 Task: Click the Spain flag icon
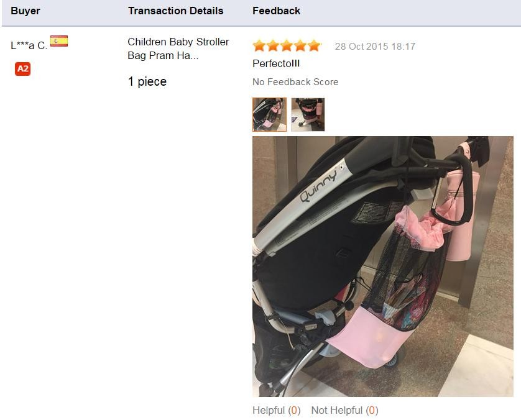tap(59, 41)
